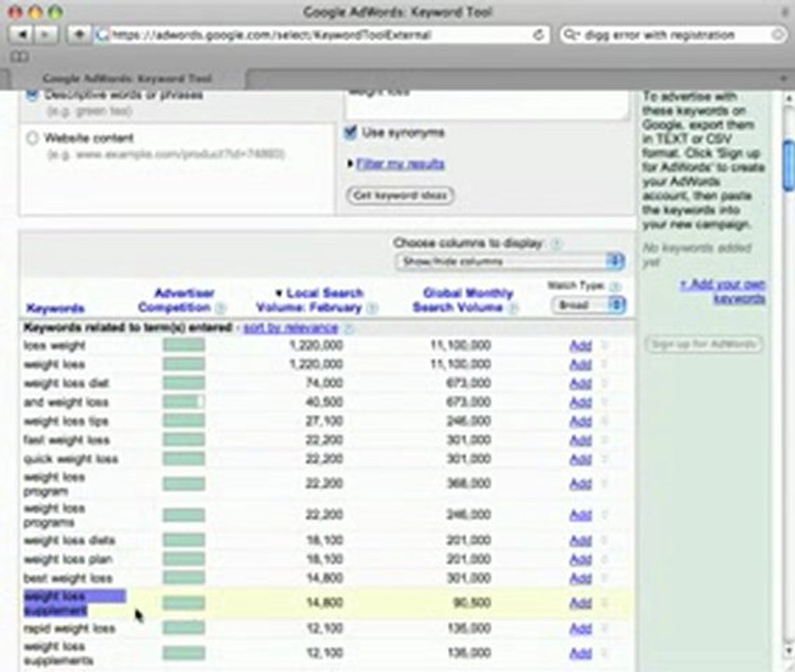Click 90,500 global volume value
The height and width of the screenshot is (672, 795).
coord(471,603)
